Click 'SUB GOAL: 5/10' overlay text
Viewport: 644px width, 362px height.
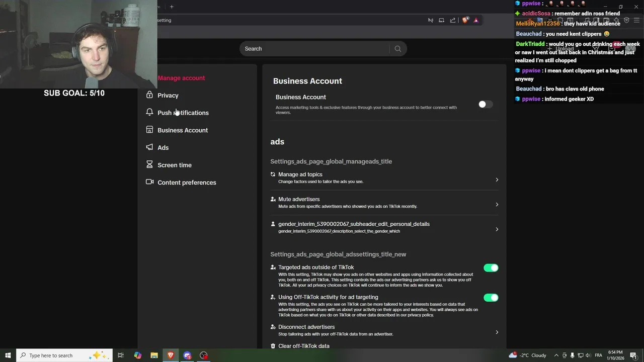pos(74,93)
